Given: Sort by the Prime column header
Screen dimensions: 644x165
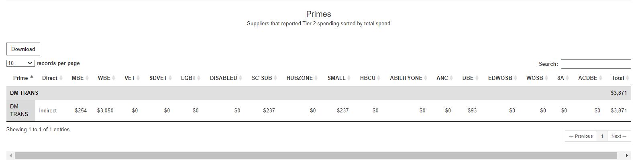Looking at the screenshot, I should [x=22, y=78].
